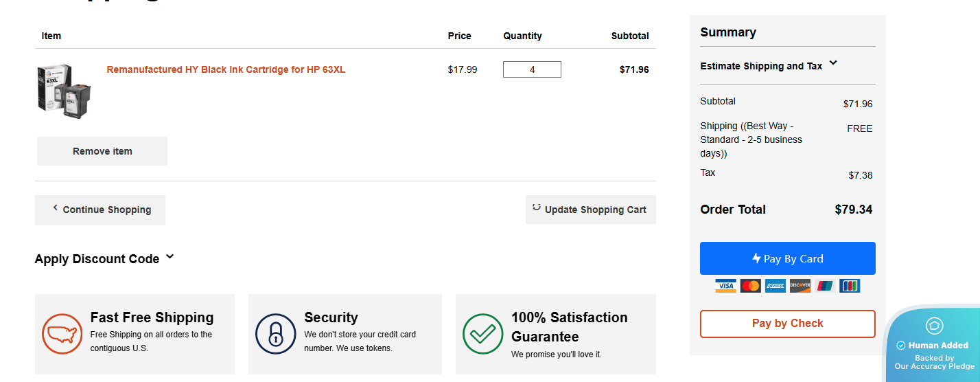This screenshot has width=980, height=382.
Task: Choose Pay by Check
Action: point(787,324)
